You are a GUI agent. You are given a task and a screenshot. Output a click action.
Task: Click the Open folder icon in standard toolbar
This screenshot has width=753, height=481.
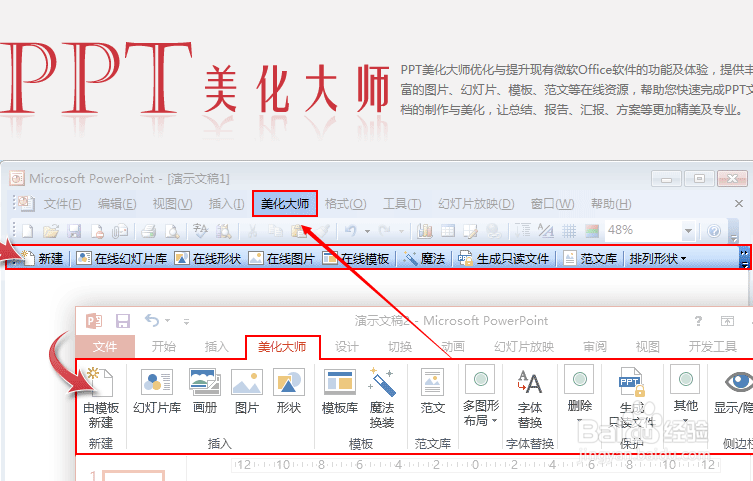click(50, 231)
